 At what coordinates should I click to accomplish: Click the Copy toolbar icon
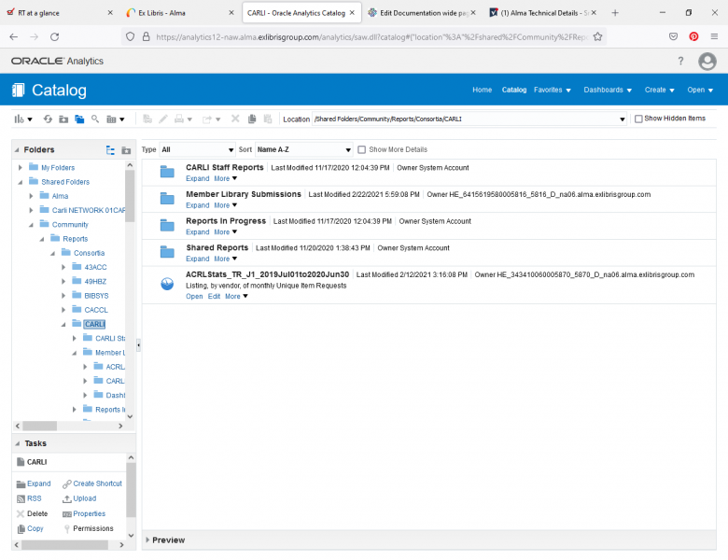tap(252, 119)
